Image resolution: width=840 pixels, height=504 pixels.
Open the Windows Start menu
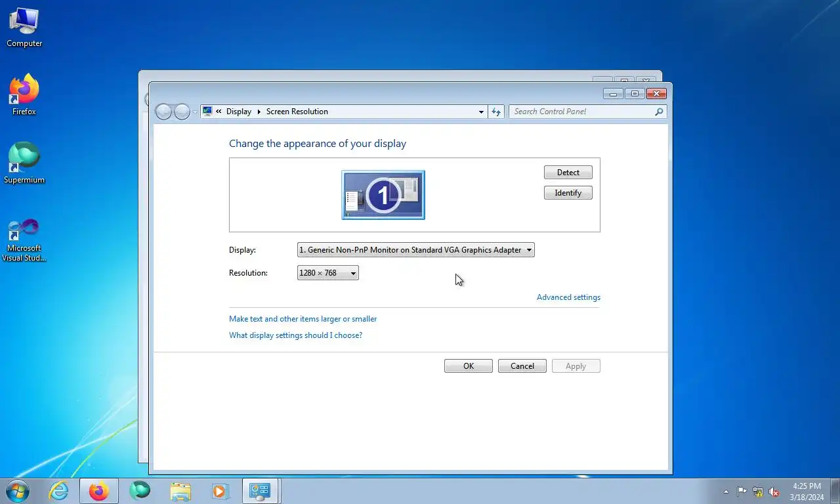[x=17, y=491]
